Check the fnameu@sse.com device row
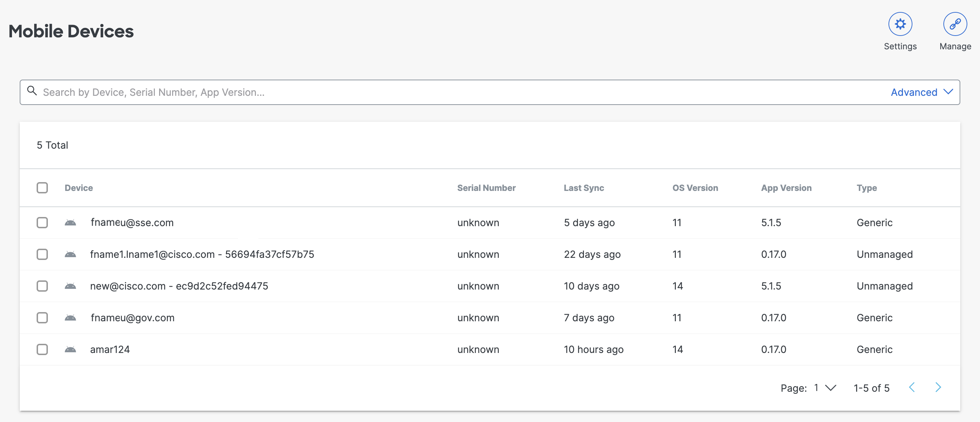The image size is (980, 422). tap(42, 222)
